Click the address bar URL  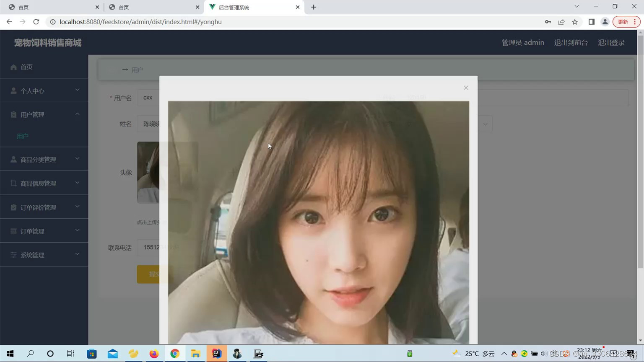pos(140,22)
